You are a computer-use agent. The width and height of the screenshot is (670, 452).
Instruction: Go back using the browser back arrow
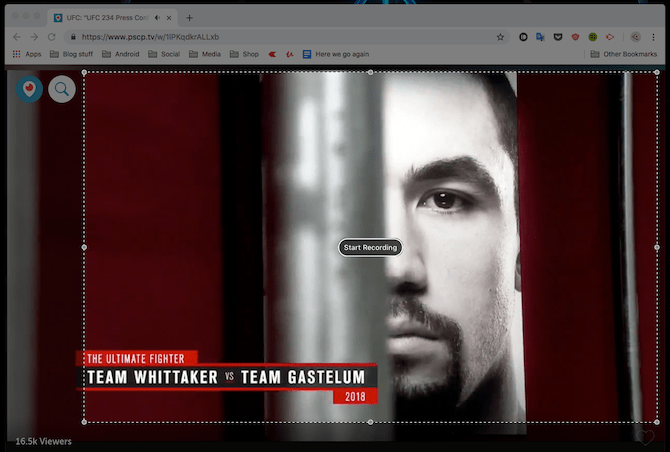15,37
